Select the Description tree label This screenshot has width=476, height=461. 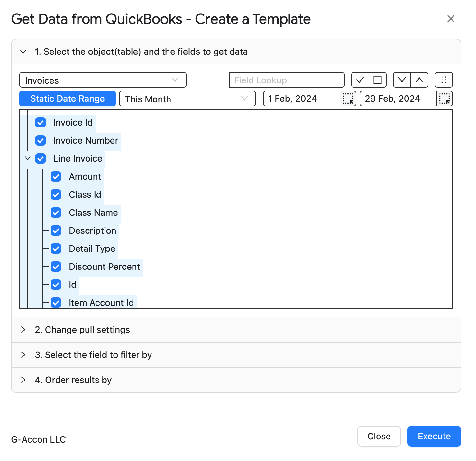93,230
